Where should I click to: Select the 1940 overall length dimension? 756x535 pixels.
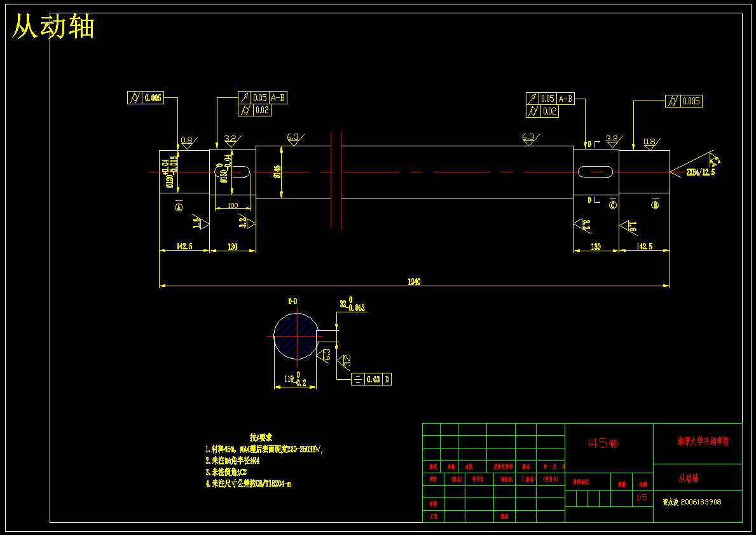414,282
